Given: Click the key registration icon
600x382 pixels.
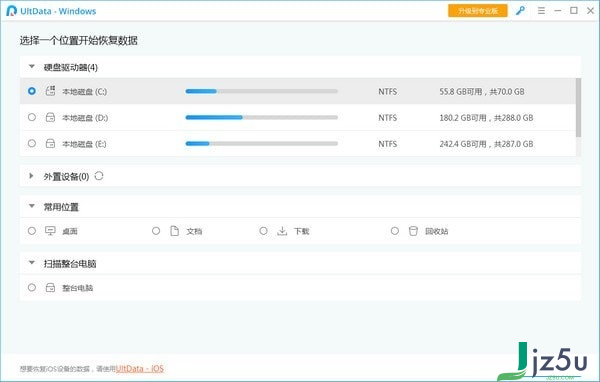Looking at the screenshot, I should 520,11.
